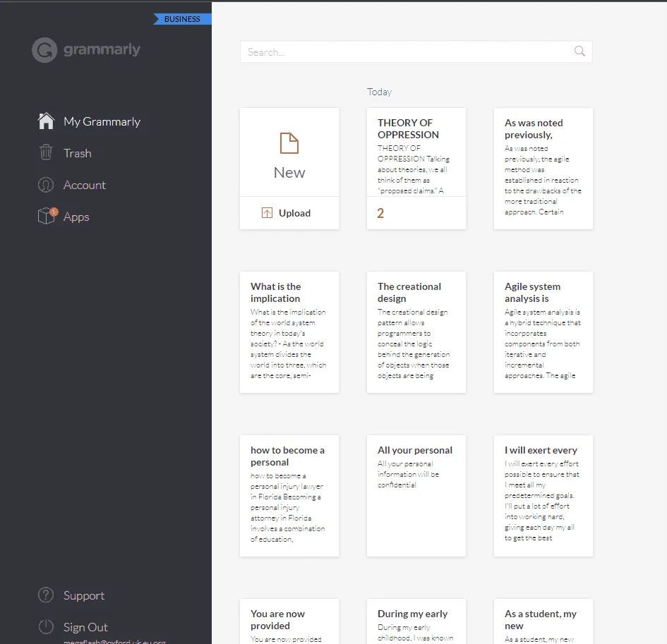
Task: Open the 'You are now provided' document
Action: 289,621
